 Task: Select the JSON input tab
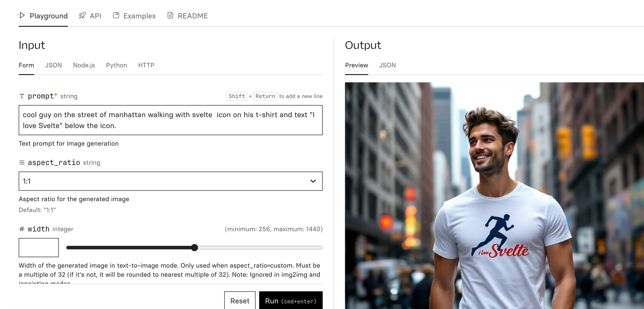pos(53,65)
